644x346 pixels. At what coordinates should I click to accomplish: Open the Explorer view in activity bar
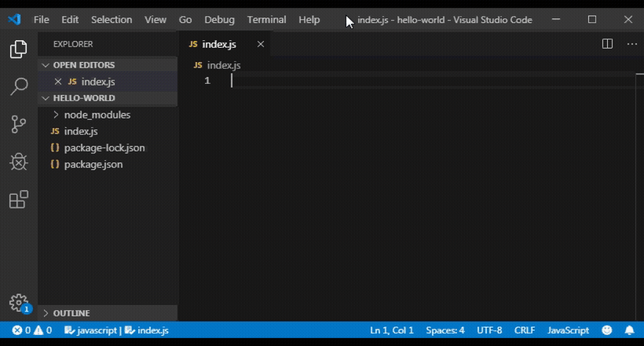(x=19, y=49)
